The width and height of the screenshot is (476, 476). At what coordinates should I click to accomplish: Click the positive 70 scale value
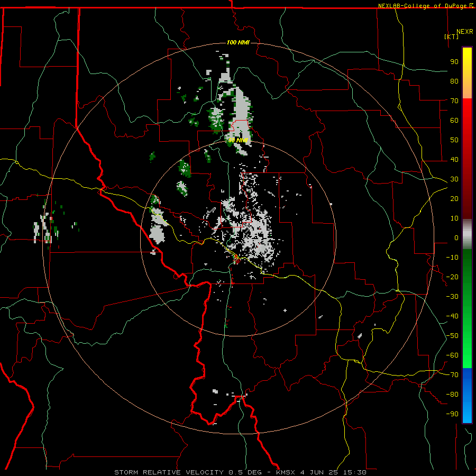(454, 101)
